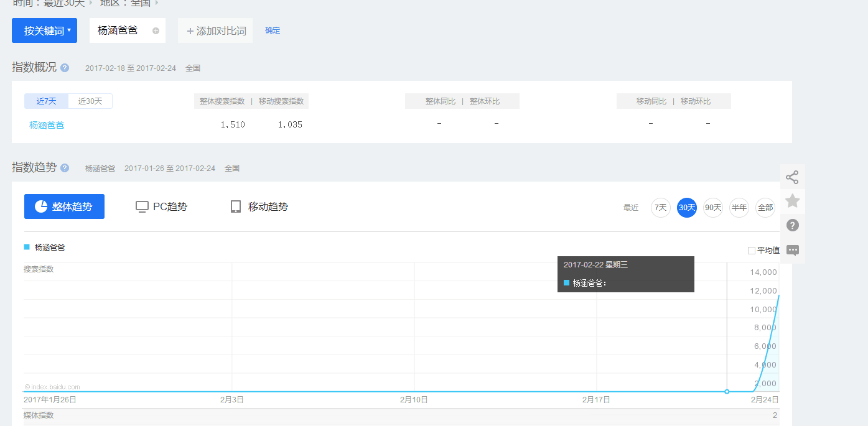Switch to the 近30天 tab
The width and height of the screenshot is (868, 426).
tap(90, 101)
